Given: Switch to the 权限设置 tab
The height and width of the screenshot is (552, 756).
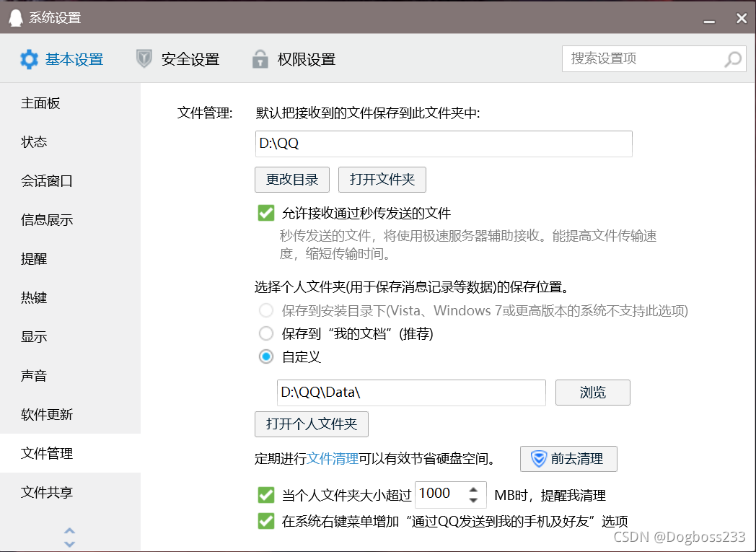Looking at the screenshot, I should tap(294, 59).
